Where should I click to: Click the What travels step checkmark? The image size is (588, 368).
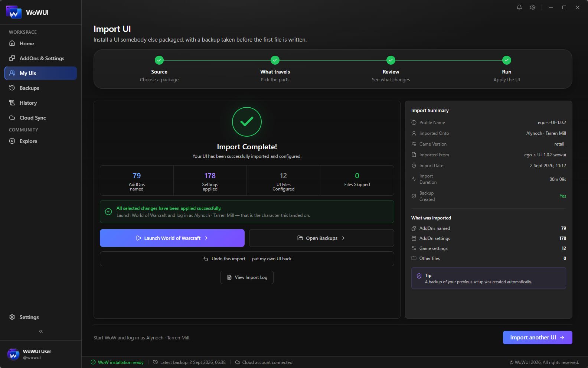(275, 60)
